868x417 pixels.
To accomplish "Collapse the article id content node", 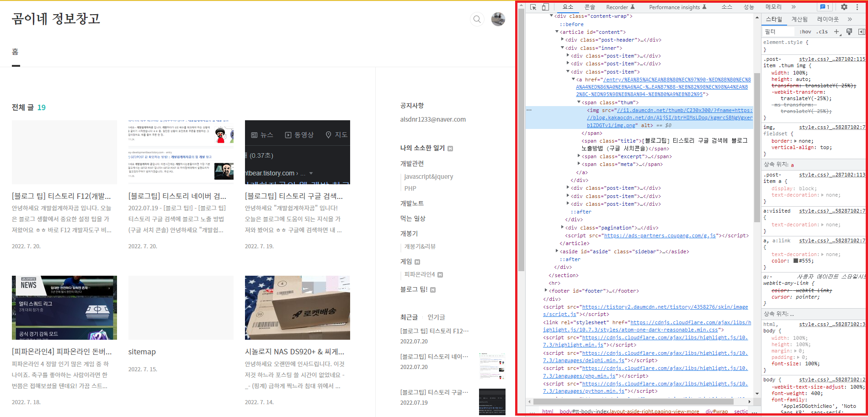I will click(x=557, y=32).
